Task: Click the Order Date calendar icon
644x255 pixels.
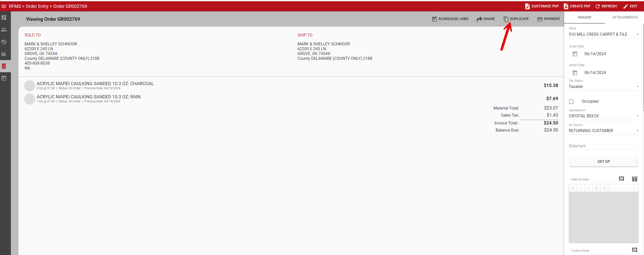Action: point(575,54)
